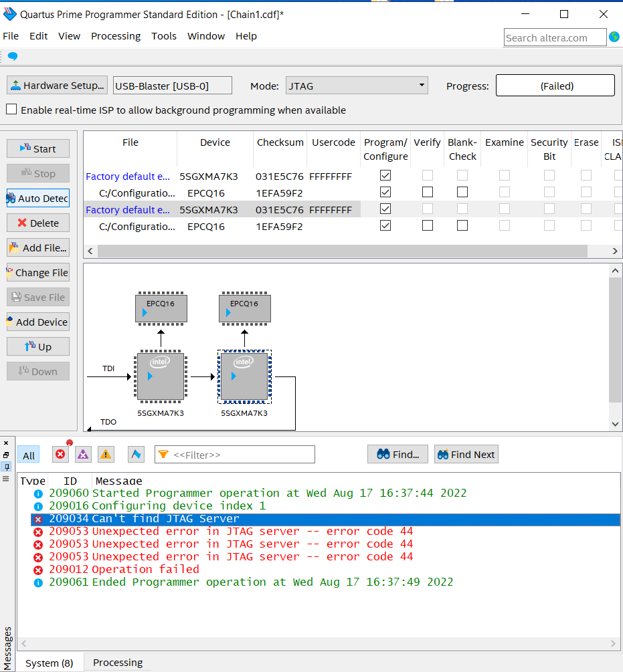This screenshot has height=672, width=623.
Task: Click the chat bubble toolbar icon
Action: (x=13, y=57)
